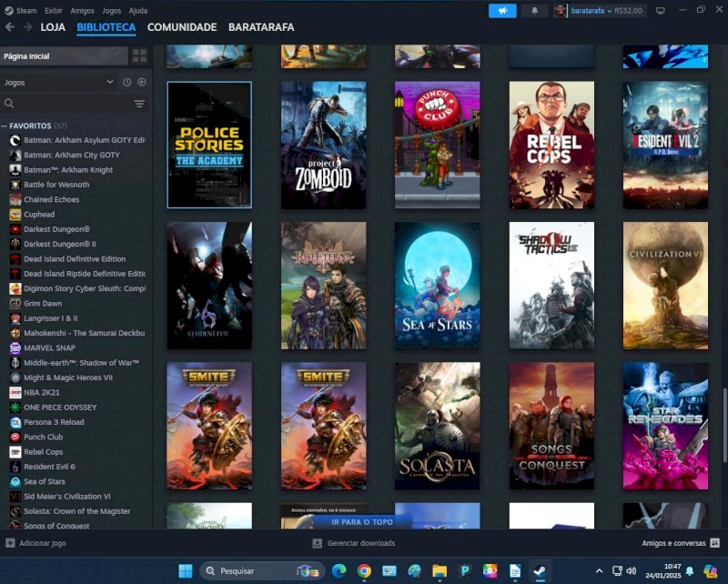Open advanced filter options icon
Image resolution: width=728 pixels, height=584 pixels.
[139, 104]
